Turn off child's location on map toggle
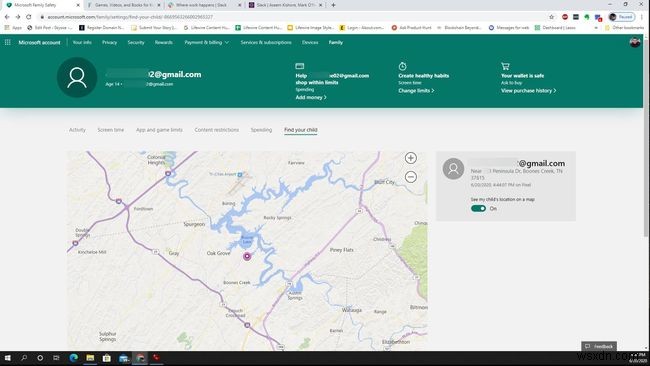Screen dimensions: 650x366 tap(478, 208)
